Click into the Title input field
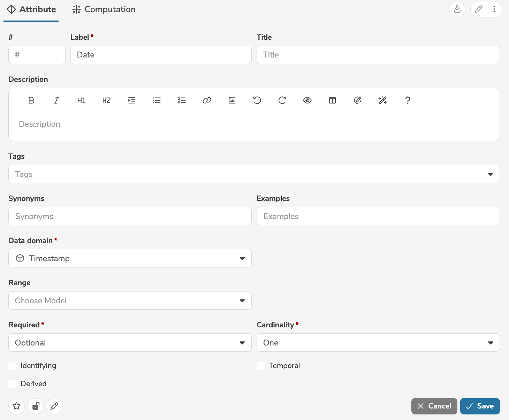The image size is (509, 420). tap(378, 55)
